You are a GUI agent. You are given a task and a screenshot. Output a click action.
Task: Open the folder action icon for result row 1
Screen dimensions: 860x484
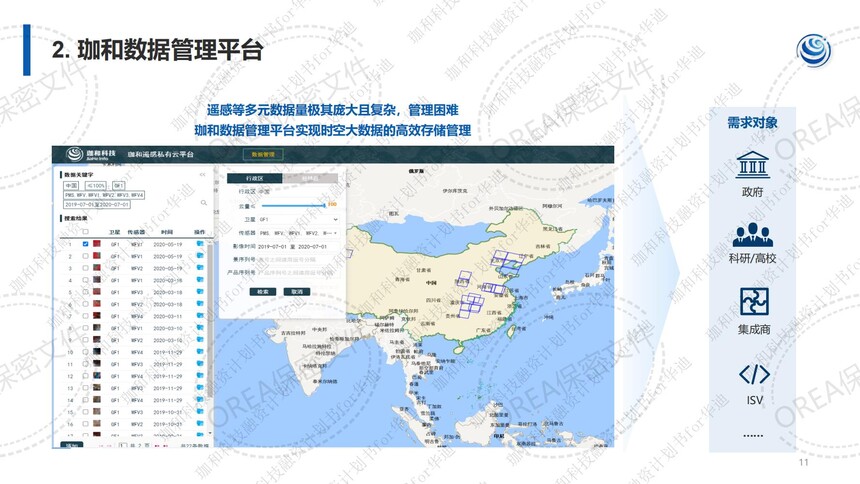(200, 244)
